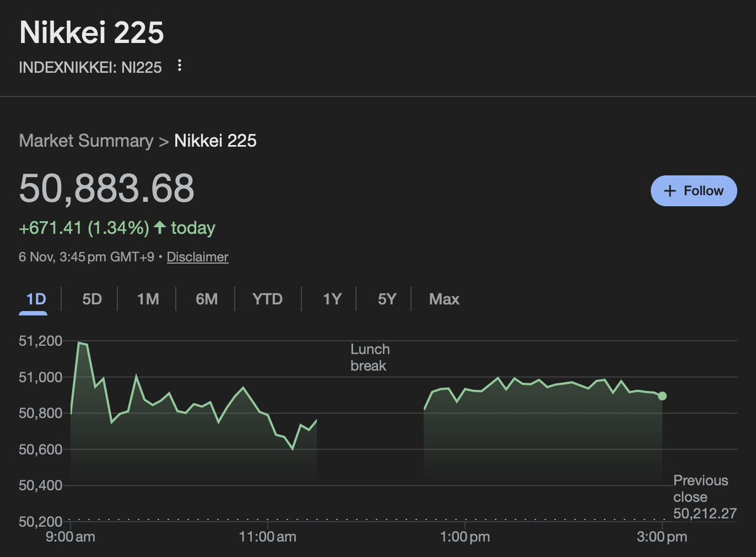Click the green up arrow icon
The width and height of the screenshot is (756, 557).
pos(160,228)
